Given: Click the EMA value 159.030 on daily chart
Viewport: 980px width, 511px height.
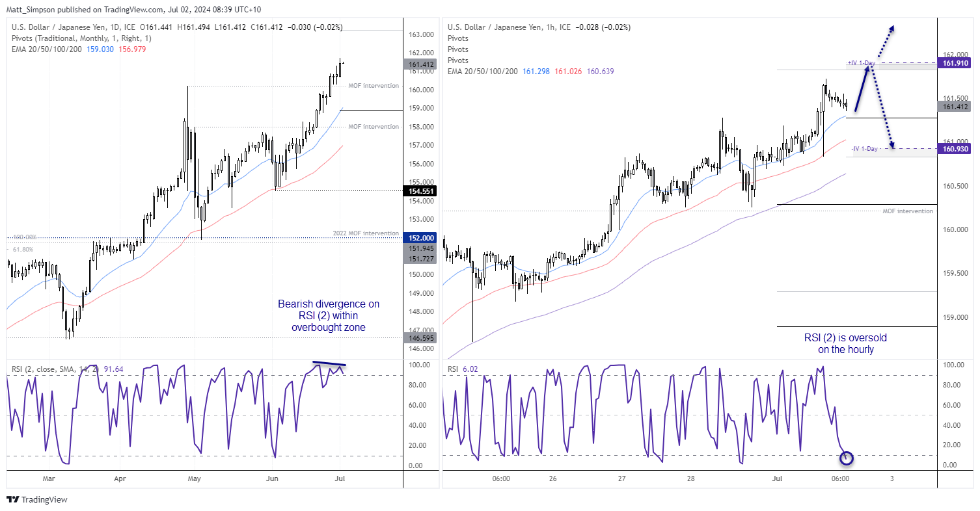Looking at the screenshot, I should (100, 49).
